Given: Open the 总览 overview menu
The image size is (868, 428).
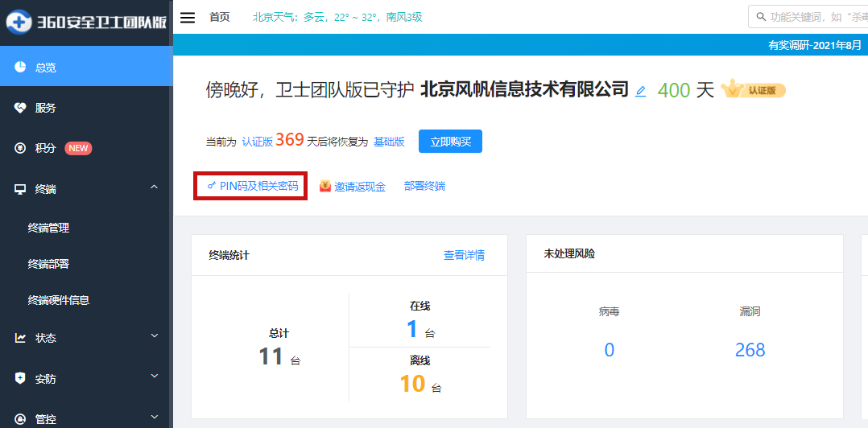Looking at the screenshot, I should click(x=86, y=66).
